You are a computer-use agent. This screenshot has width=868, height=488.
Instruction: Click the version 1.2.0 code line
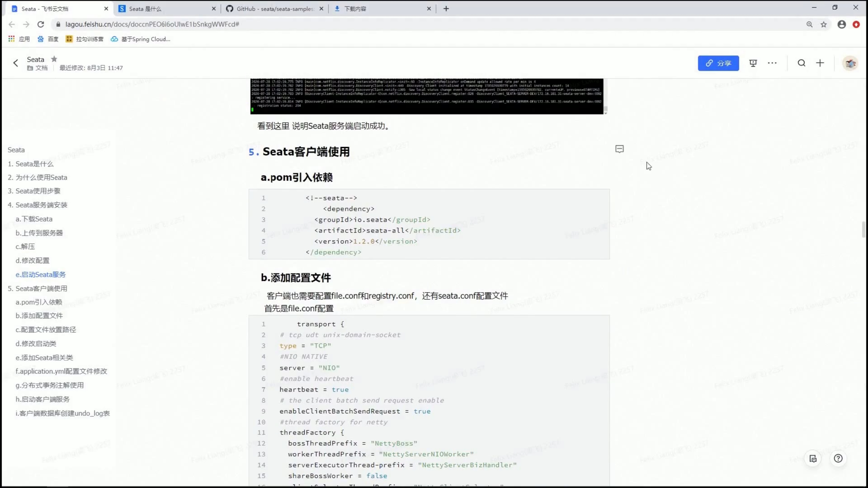coord(366,242)
